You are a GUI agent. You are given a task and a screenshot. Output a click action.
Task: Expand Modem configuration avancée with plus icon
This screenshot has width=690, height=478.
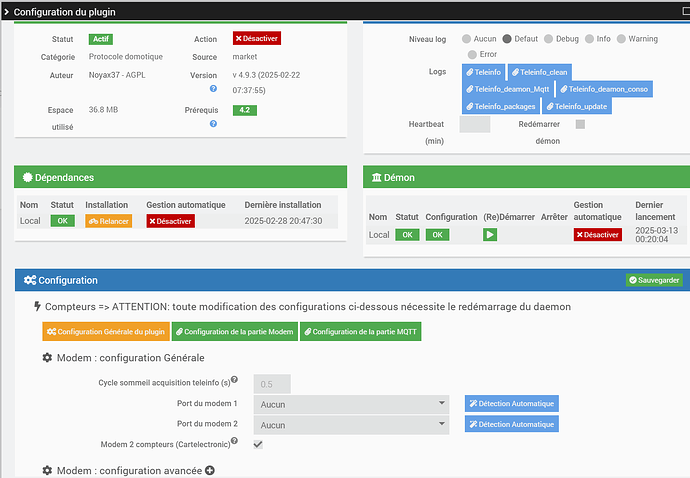[x=210, y=471]
